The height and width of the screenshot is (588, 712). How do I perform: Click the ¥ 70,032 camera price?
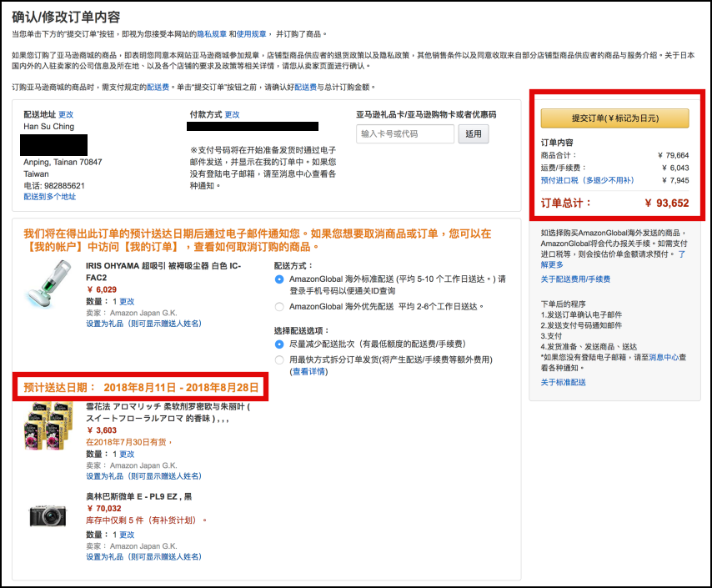coord(104,509)
